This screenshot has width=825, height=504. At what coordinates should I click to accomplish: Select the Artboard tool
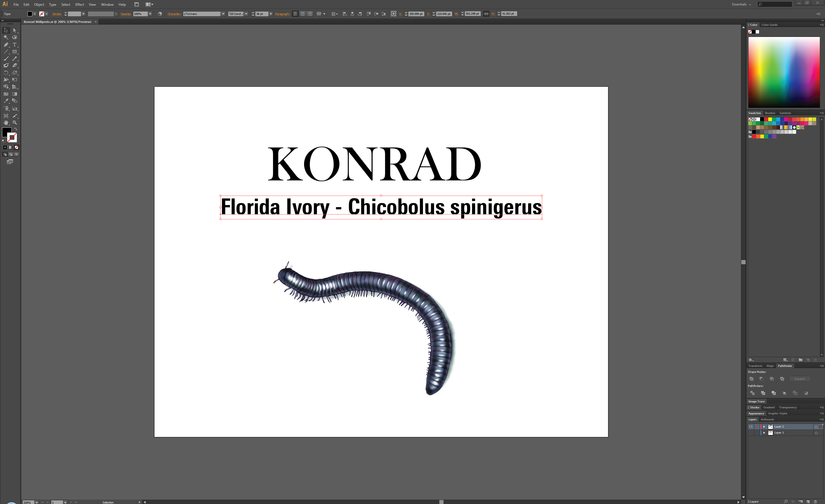pos(6,116)
